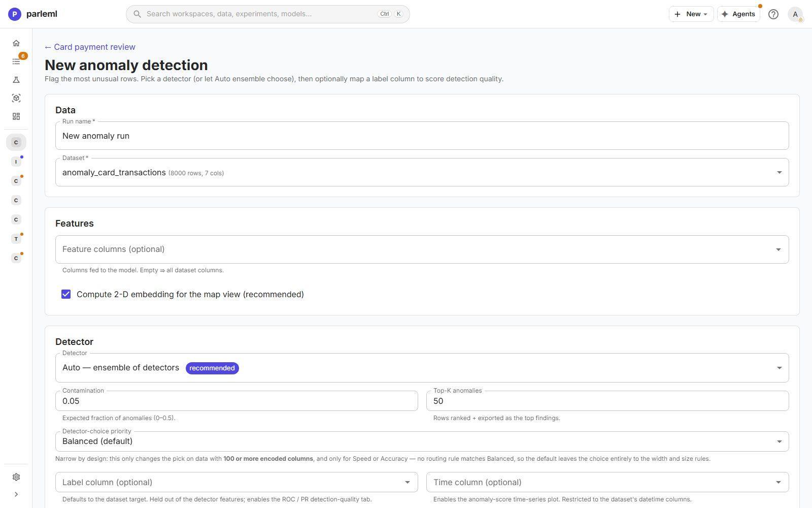812x508 pixels.
Task: Open the Feature columns dropdown
Action: coord(422,249)
